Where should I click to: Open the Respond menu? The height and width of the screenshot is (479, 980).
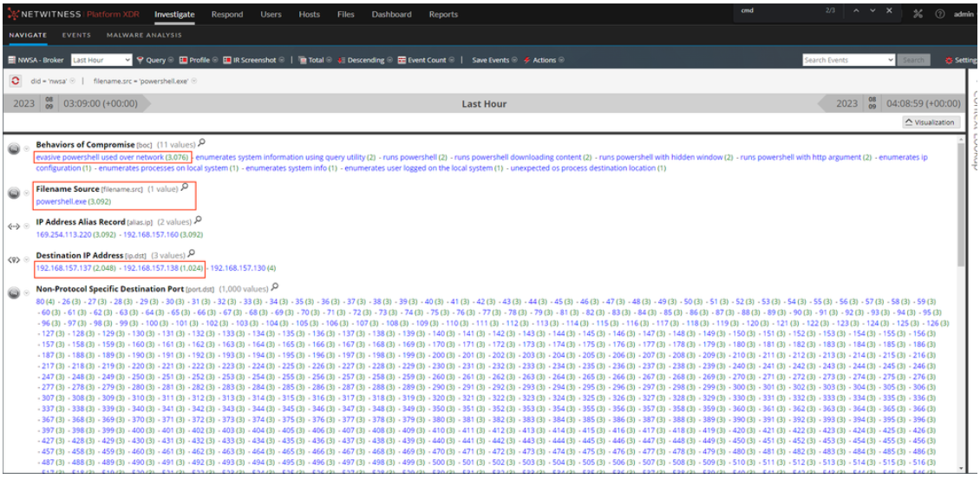pos(227,15)
